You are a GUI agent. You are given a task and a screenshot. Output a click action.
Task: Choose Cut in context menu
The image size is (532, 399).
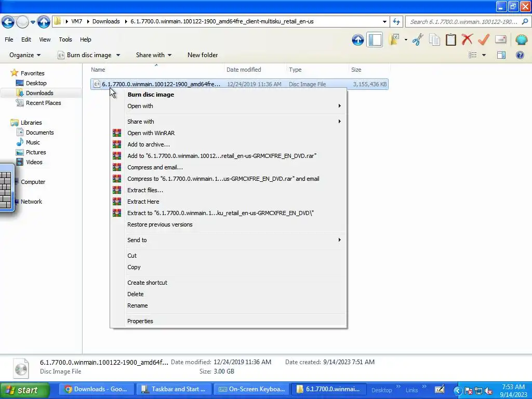click(229, 256)
